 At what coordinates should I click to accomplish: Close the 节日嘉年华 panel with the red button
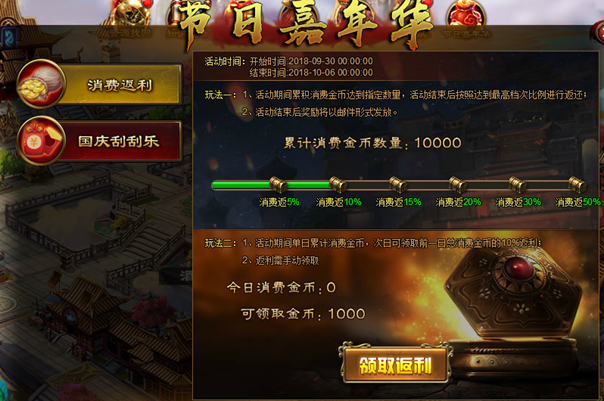point(598,32)
